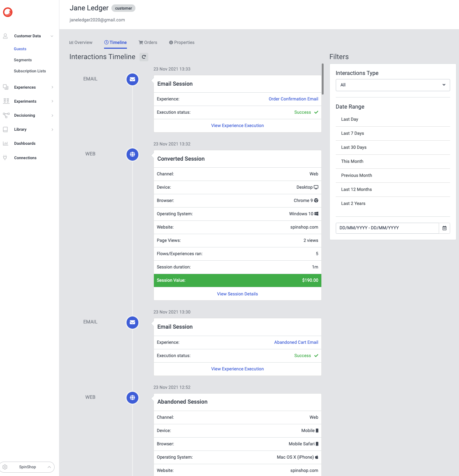Collapse the SpinShop workspace selector
Image resolution: width=459 pixels, height=476 pixels.
(x=49, y=467)
